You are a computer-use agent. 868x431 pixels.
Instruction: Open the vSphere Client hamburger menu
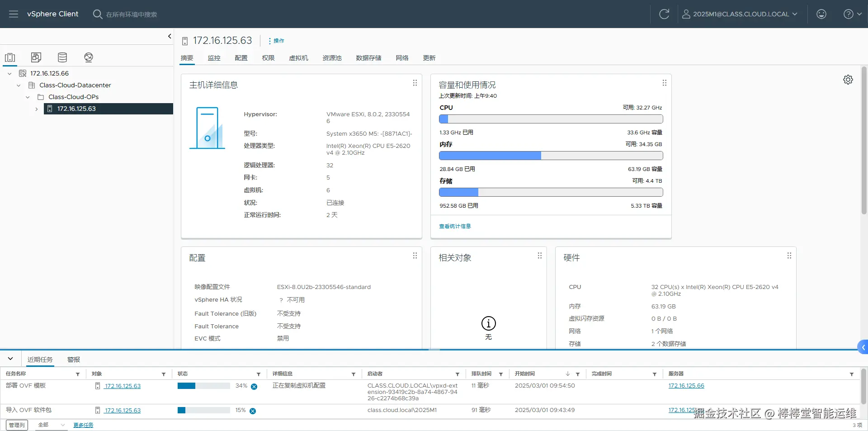click(x=14, y=14)
